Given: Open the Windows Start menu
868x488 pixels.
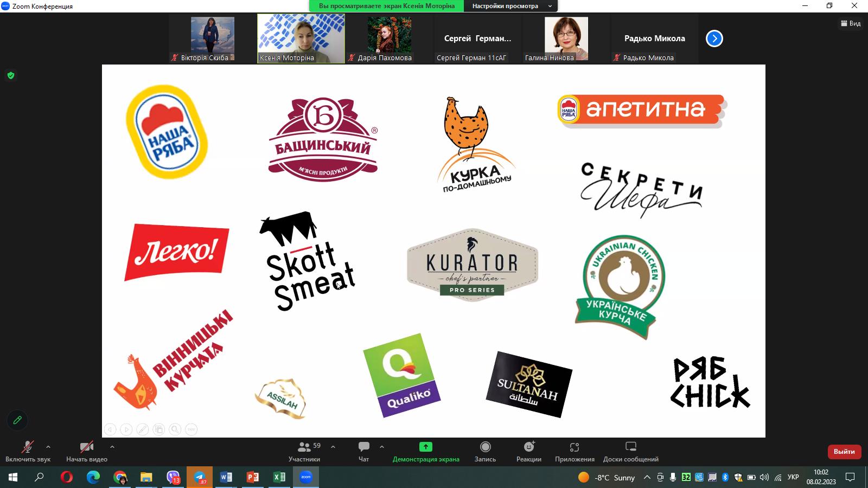Looking at the screenshot, I should (13, 477).
